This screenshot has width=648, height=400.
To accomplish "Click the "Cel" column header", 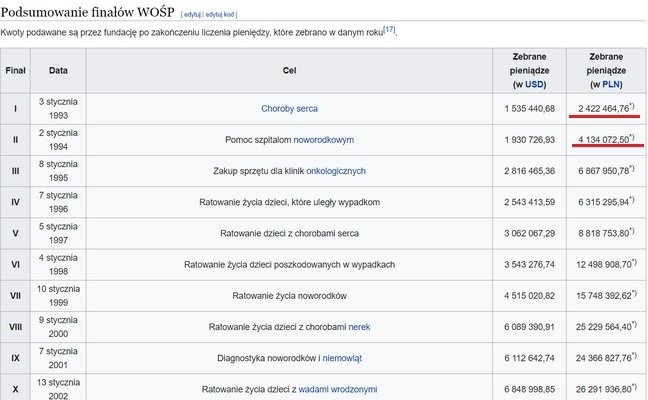I will [x=290, y=71].
